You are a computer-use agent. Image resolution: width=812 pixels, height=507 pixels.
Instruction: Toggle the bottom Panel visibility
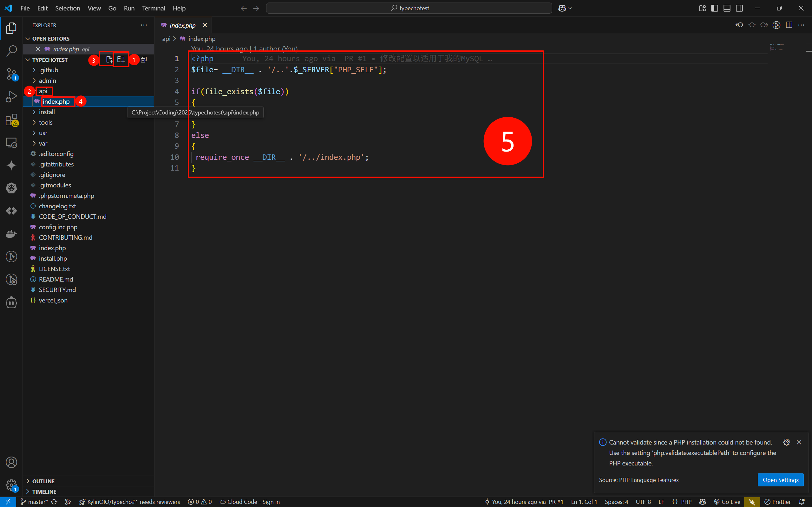727,8
